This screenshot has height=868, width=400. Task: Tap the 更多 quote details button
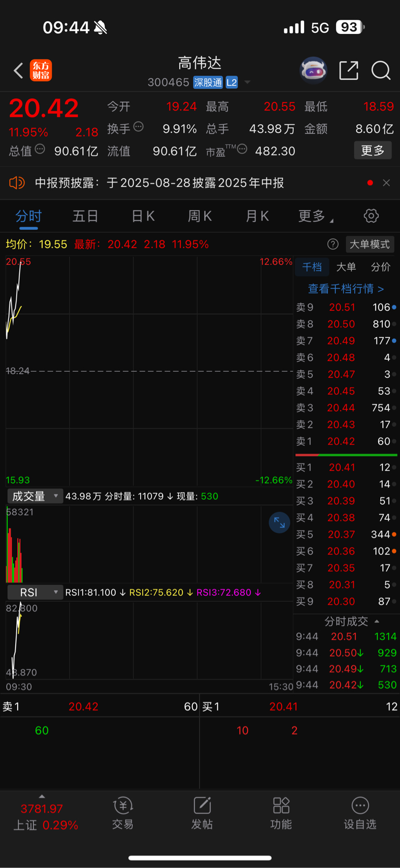(x=373, y=151)
